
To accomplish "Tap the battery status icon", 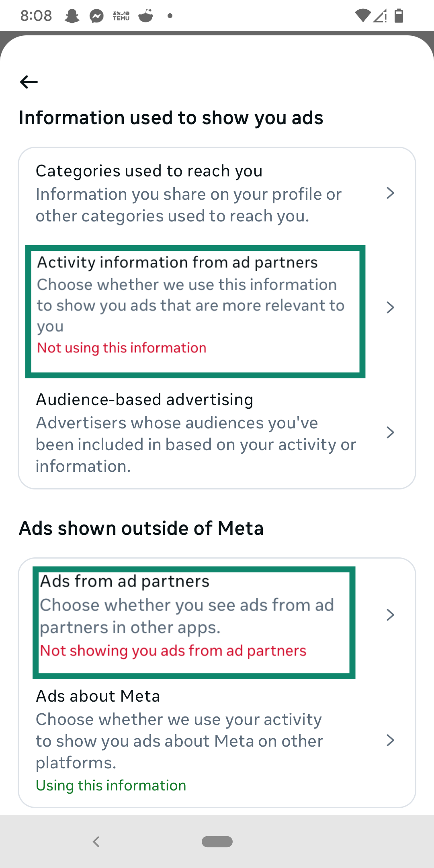I will click(x=398, y=15).
